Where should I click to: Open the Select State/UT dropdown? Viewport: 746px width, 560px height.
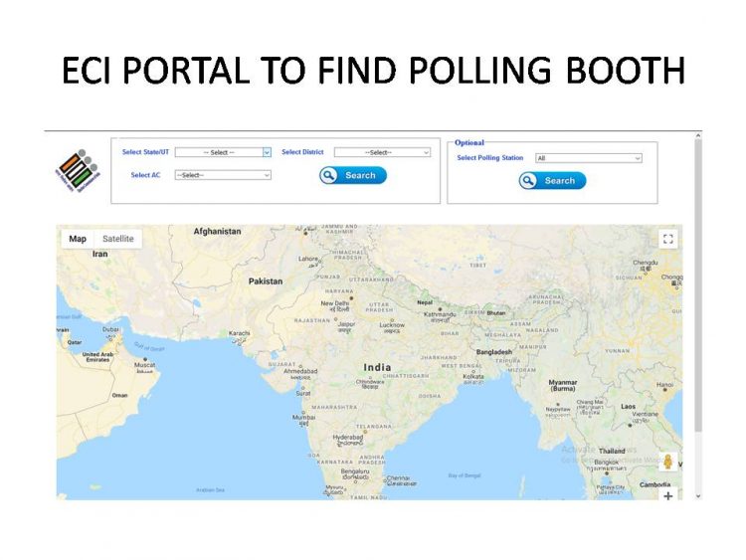[223, 152]
